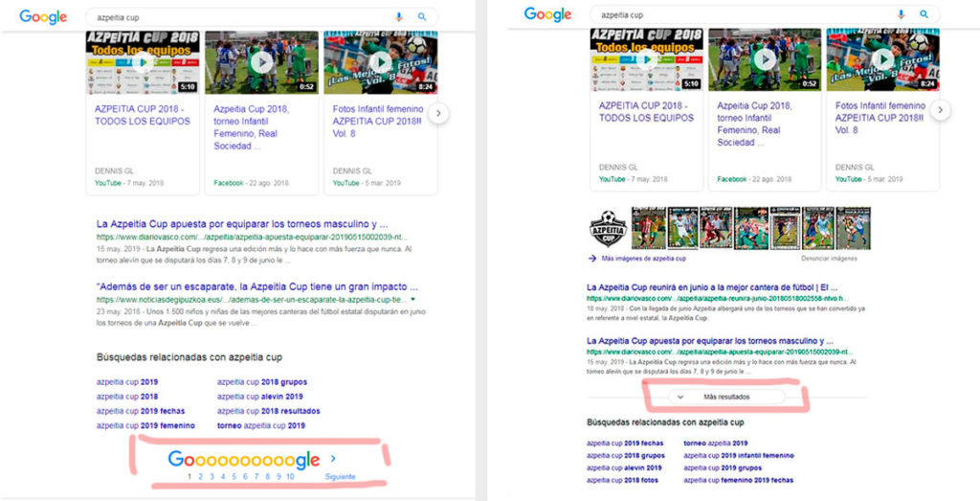Select 'azpeitia cup 2019 fechas' in left window

[x=141, y=411]
